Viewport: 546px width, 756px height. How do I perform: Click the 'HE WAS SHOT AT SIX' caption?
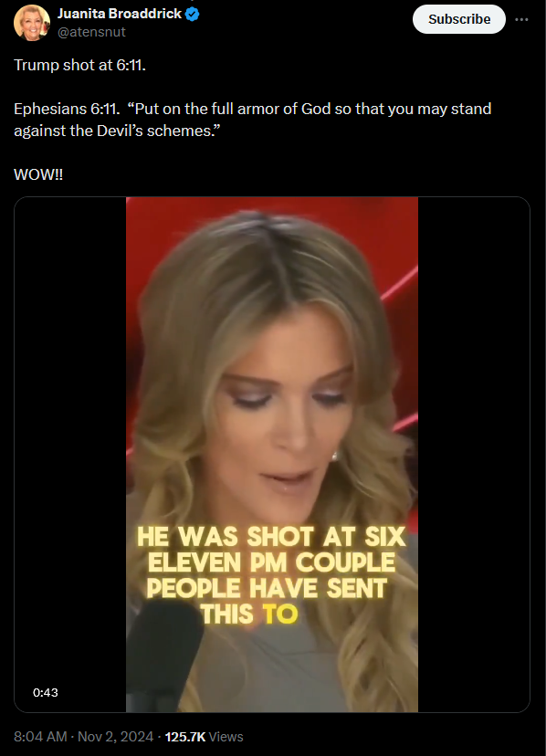point(271,537)
